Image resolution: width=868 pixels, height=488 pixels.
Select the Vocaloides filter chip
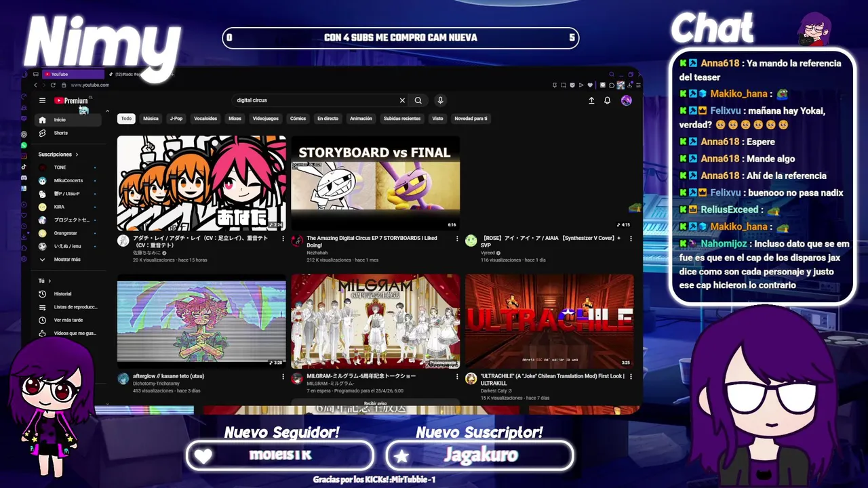[x=205, y=119]
